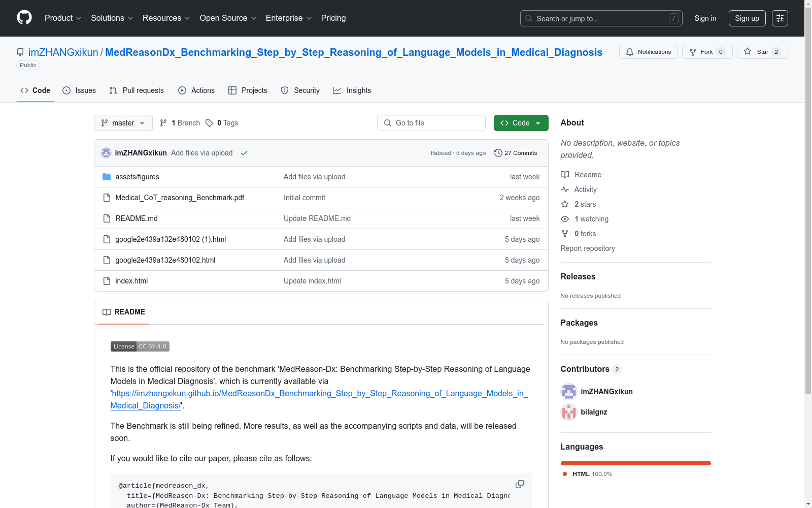Open the imZHANGxikun owner link in title
The width and height of the screenshot is (812, 508).
click(x=63, y=52)
